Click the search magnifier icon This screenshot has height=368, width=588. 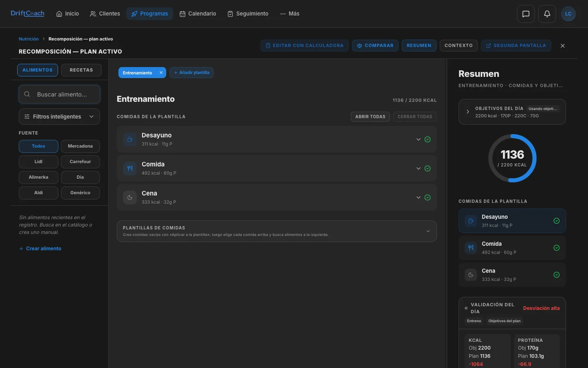point(27,94)
